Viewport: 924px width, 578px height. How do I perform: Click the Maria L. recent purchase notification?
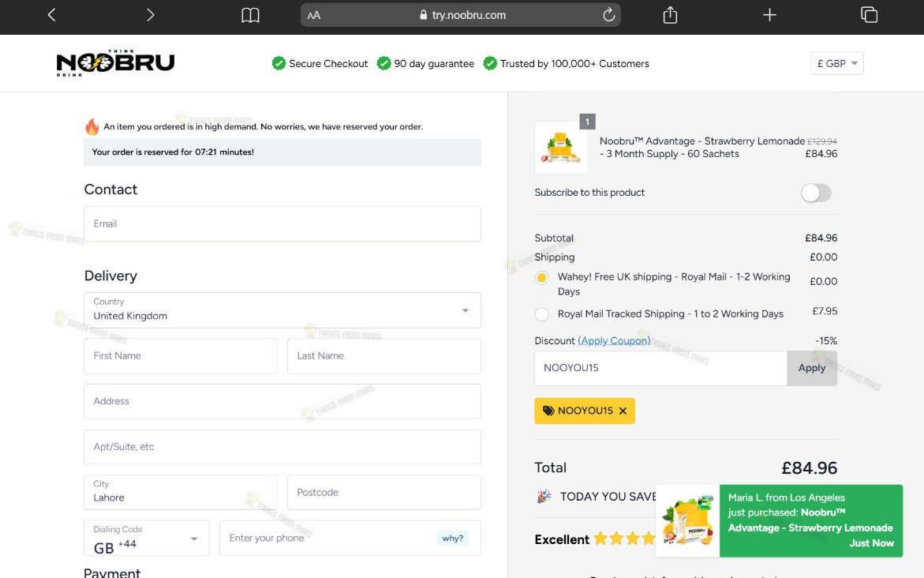779,521
